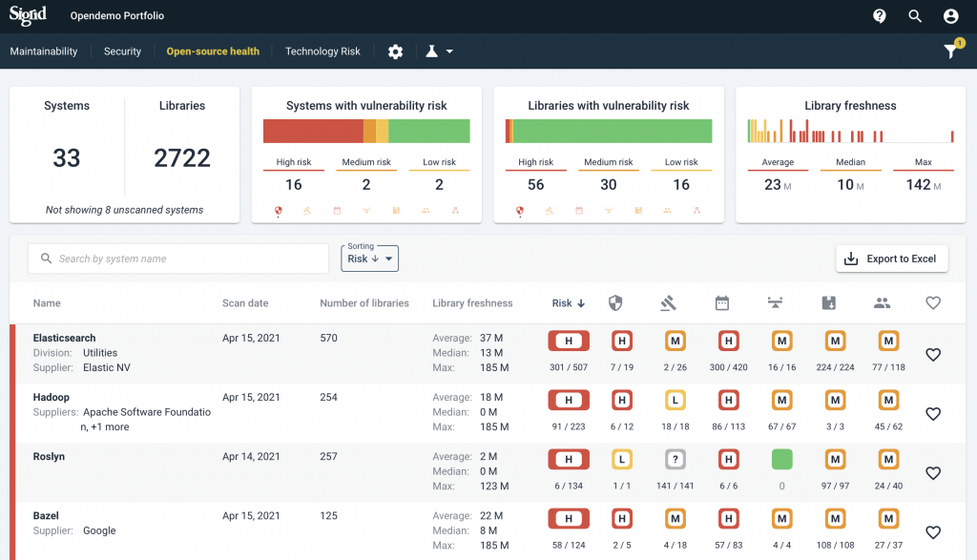The image size is (977, 560).
Task: Sort by stability package column header icon
Action: pyautogui.click(x=829, y=302)
